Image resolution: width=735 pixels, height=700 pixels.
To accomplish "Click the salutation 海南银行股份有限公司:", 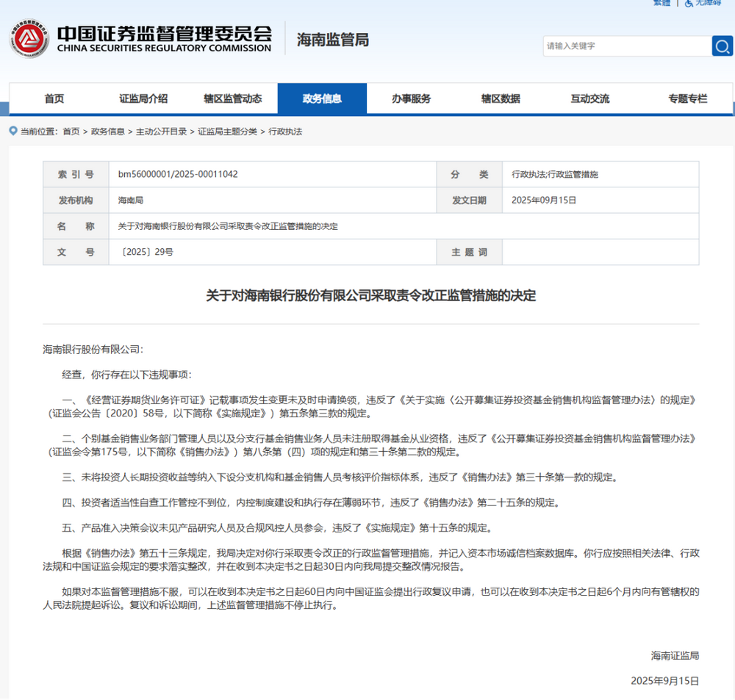I will 93,350.
